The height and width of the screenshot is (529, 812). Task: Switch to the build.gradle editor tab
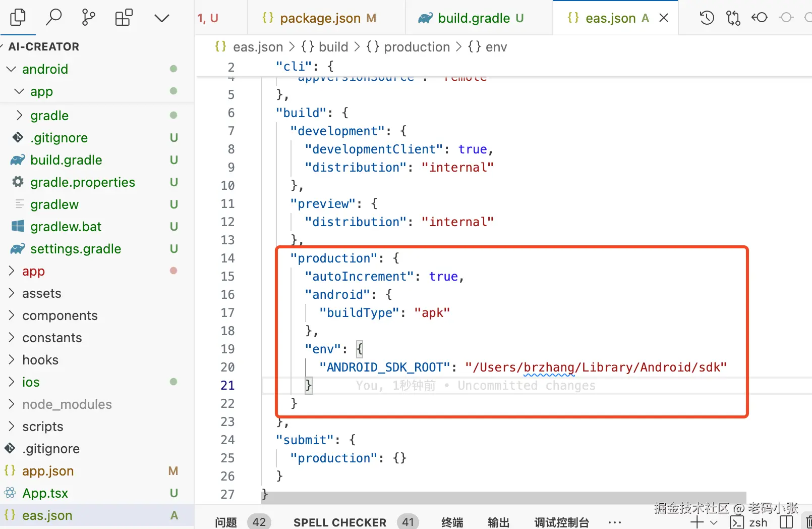pos(479,18)
